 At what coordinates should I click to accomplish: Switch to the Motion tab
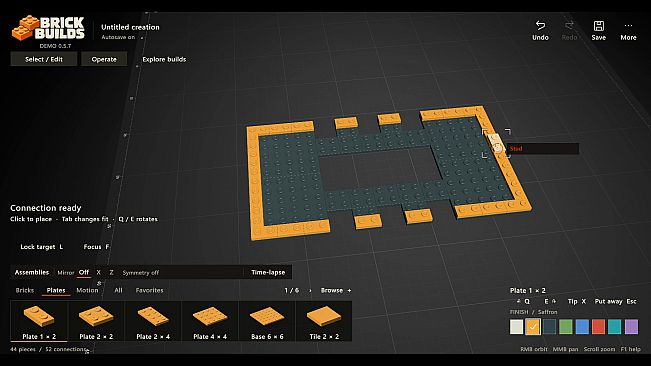coord(87,290)
